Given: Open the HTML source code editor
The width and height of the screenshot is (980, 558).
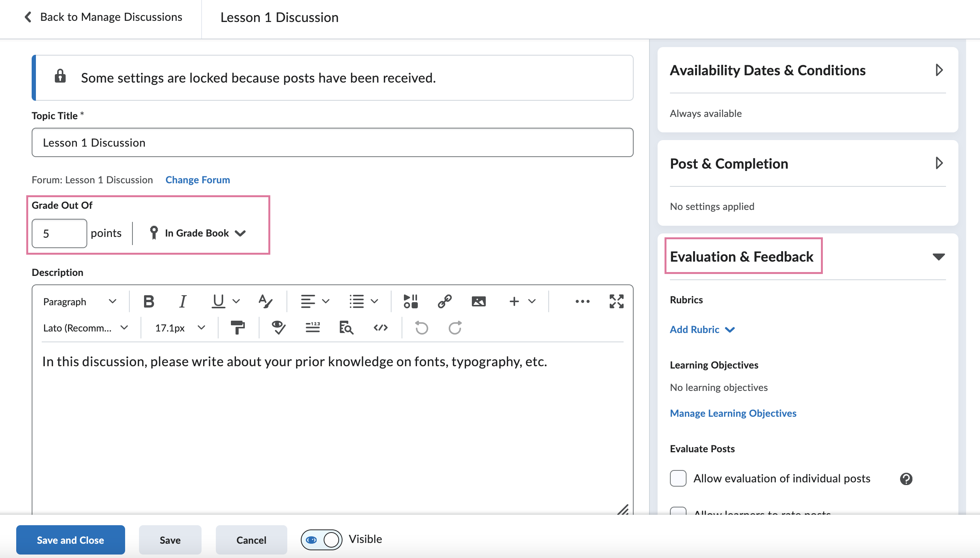Looking at the screenshot, I should coord(381,328).
